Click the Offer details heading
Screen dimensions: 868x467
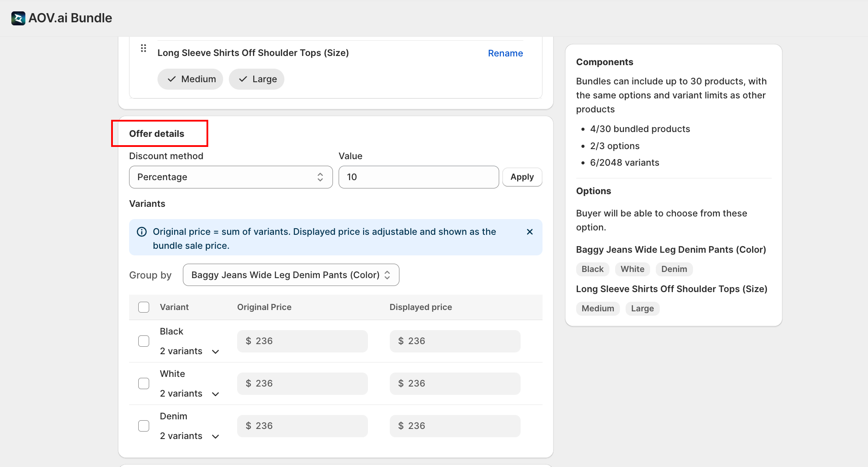click(157, 134)
